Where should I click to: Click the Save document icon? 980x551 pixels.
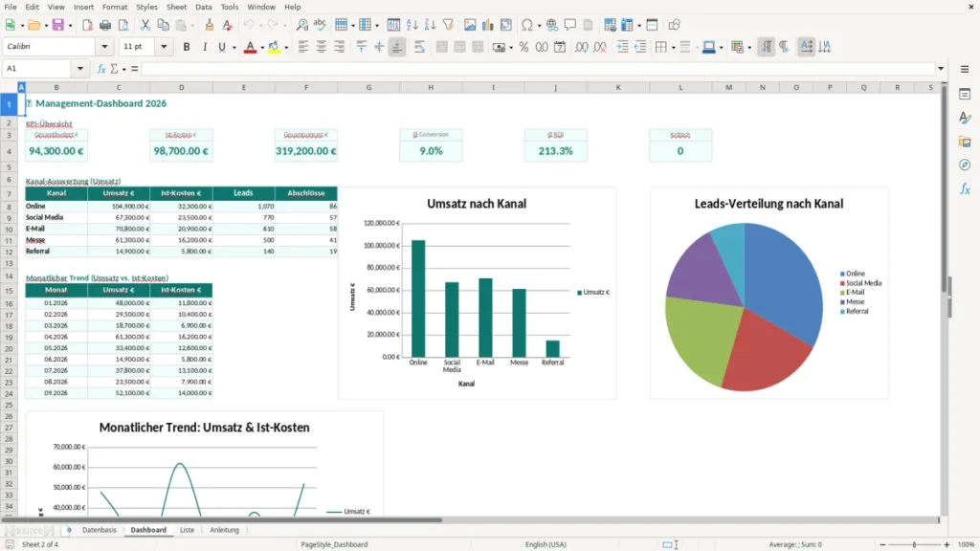click(58, 25)
